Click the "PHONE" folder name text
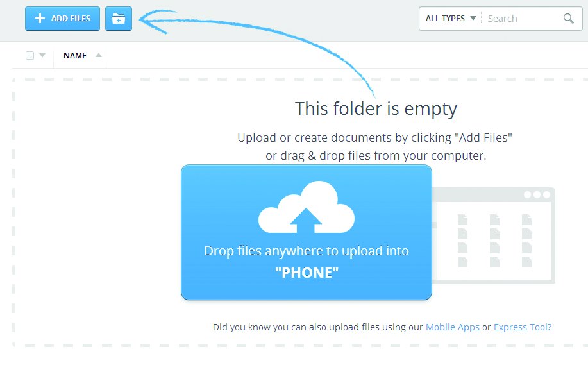 point(307,273)
